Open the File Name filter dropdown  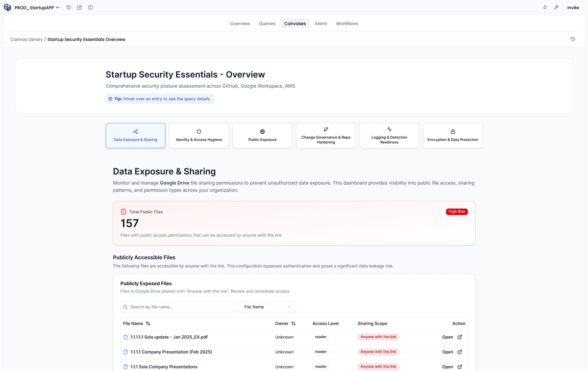tap(267, 306)
